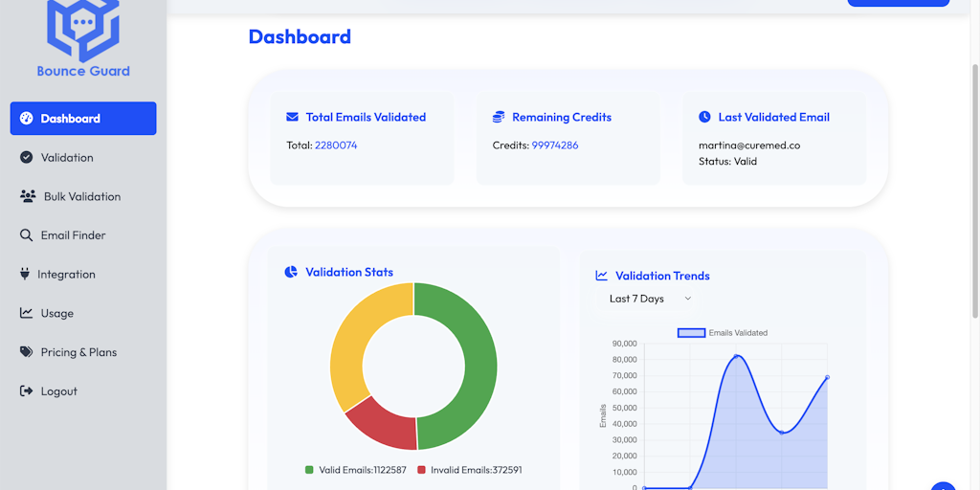Click the Validation Trends heading

pyautogui.click(x=662, y=276)
